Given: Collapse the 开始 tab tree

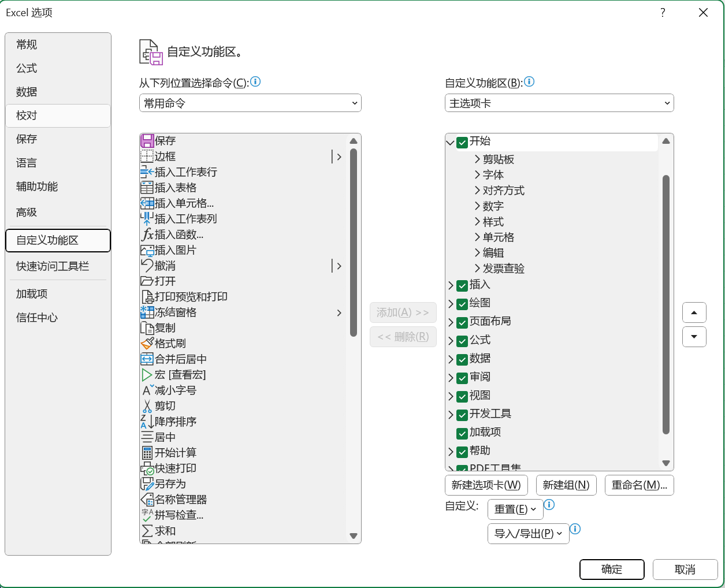Looking at the screenshot, I should [x=451, y=142].
